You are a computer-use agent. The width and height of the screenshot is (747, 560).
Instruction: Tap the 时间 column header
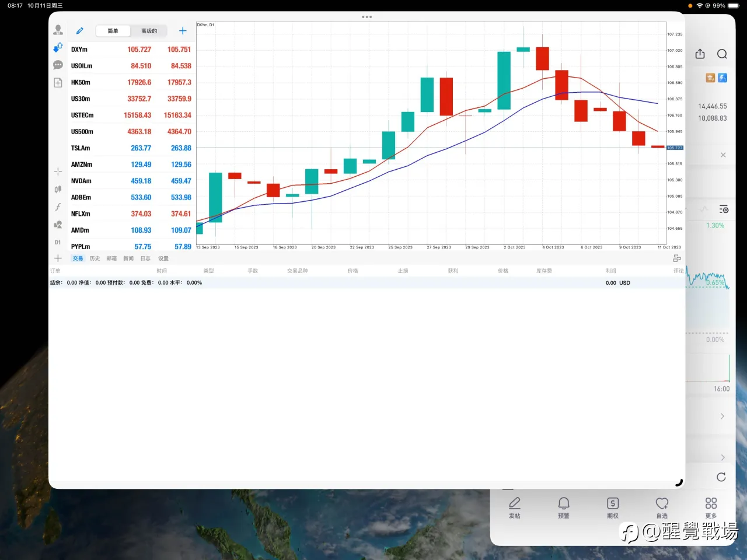pos(162,271)
